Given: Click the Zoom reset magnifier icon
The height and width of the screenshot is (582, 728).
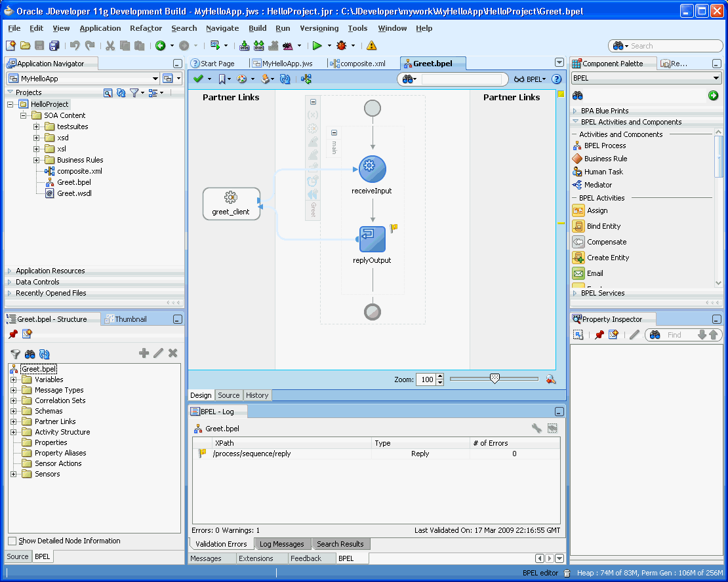Looking at the screenshot, I should pyautogui.click(x=551, y=379).
